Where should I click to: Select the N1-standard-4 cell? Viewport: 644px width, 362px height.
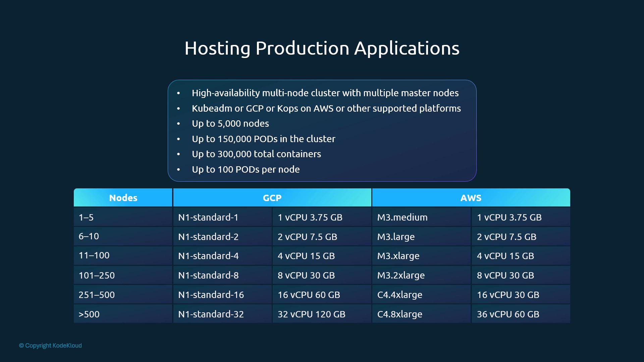point(222,256)
